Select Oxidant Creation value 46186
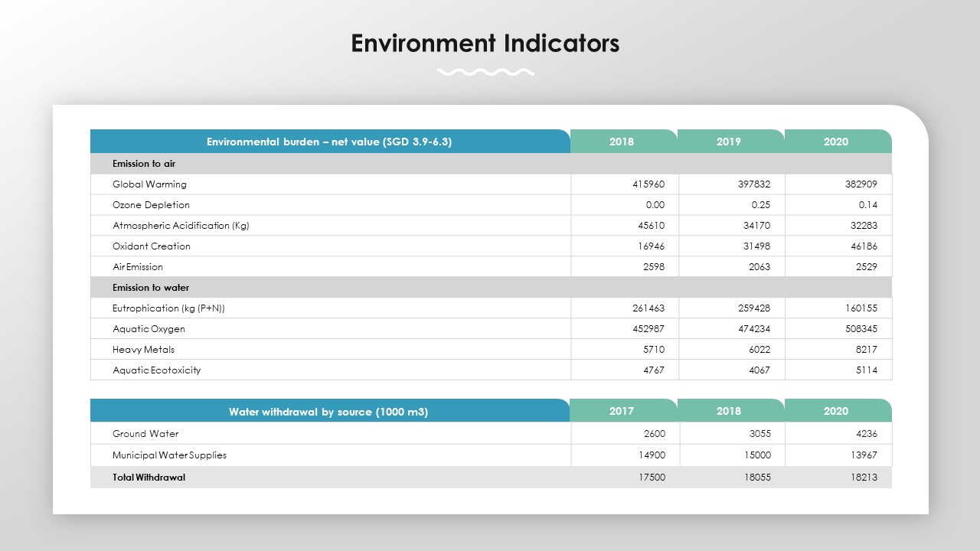 (x=864, y=246)
